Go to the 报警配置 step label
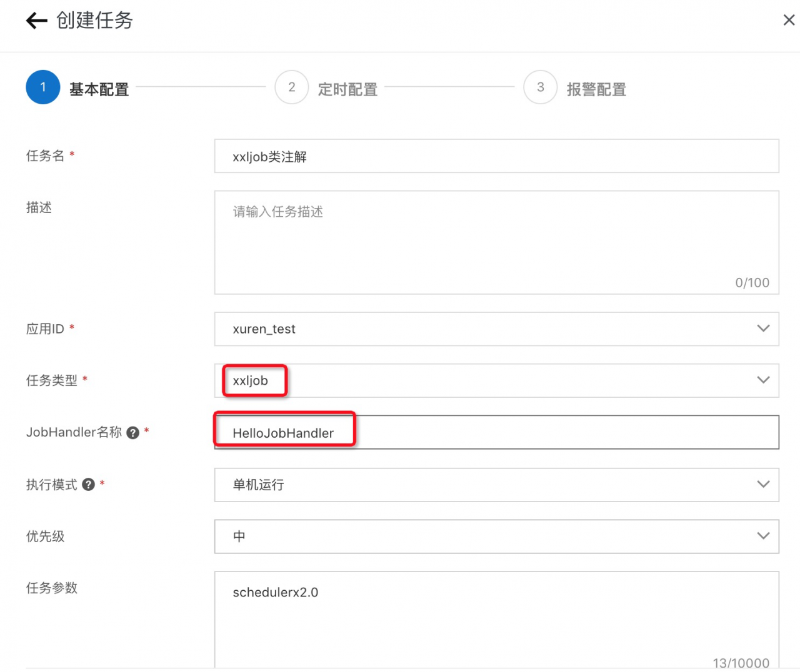800x672 pixels. click(596, 90)
